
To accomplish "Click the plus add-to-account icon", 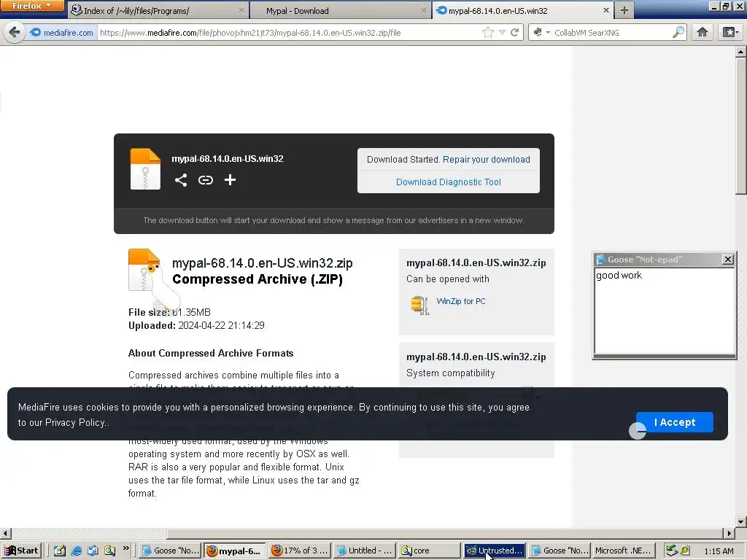I will pos(230,180).
